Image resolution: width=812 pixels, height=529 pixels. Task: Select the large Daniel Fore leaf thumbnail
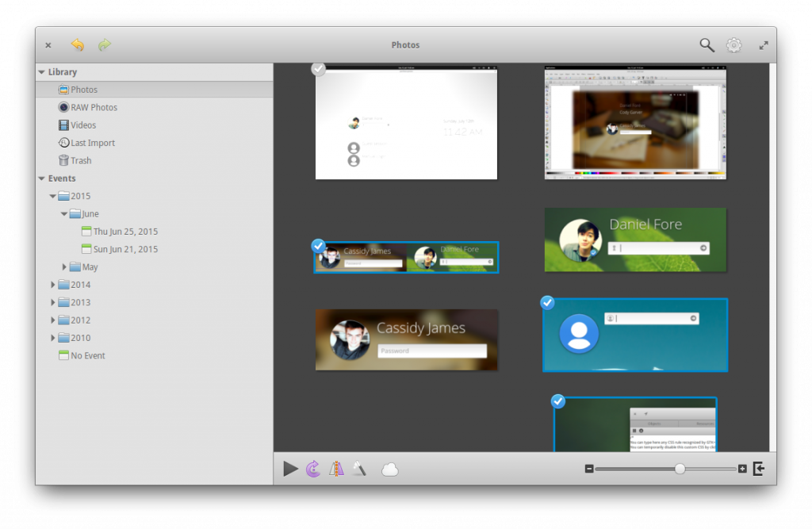[635, 240]
